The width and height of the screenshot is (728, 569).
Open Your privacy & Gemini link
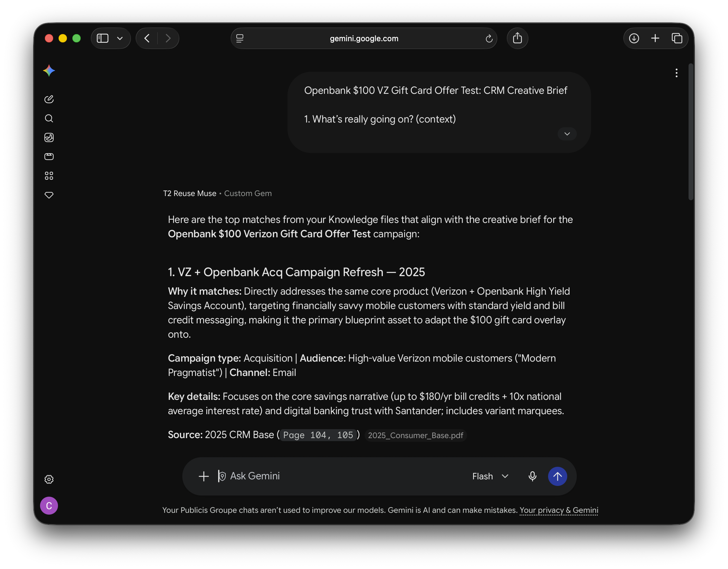559,510
